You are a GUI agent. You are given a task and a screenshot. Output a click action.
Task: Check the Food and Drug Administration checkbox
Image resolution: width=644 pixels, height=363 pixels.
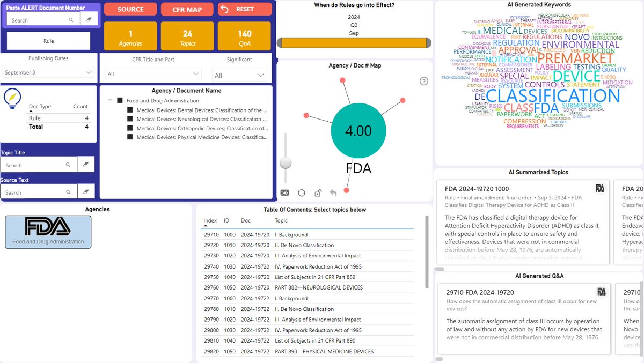120,101
